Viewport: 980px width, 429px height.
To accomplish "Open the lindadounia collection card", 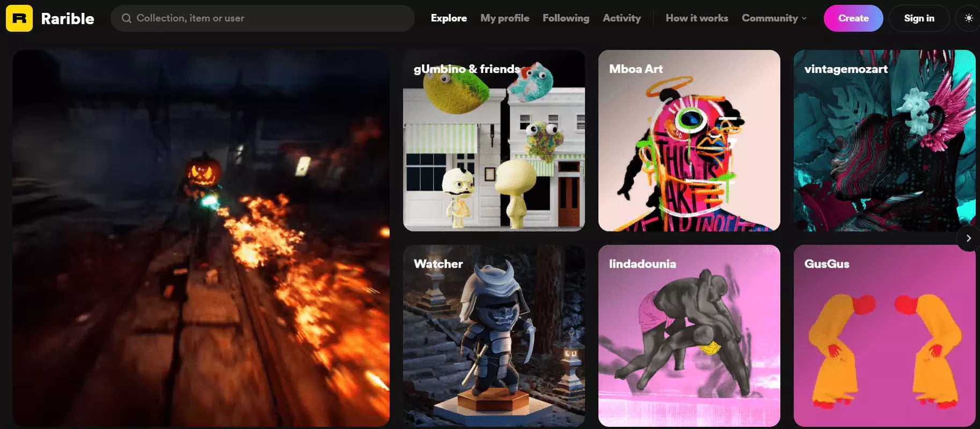I will tap(689, 336).
